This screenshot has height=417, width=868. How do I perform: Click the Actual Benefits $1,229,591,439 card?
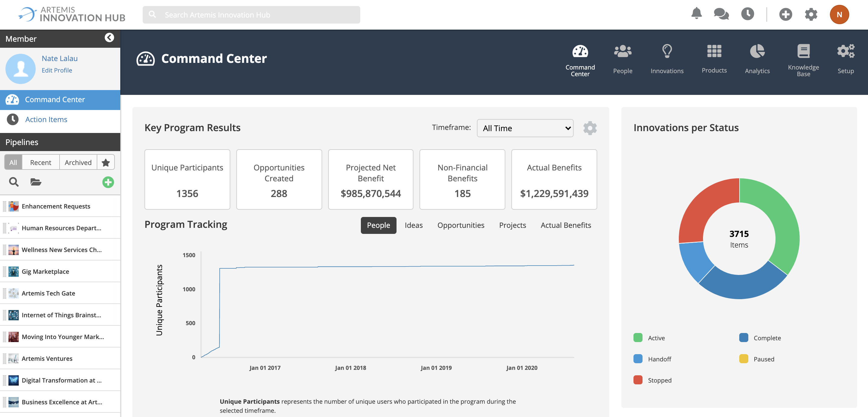(554, 179)
